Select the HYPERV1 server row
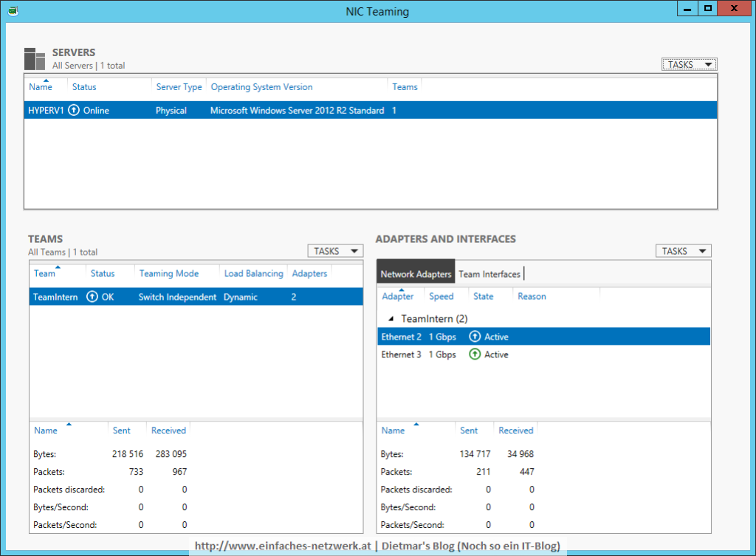This screenshot has width=756, height=556. (369, 111)
